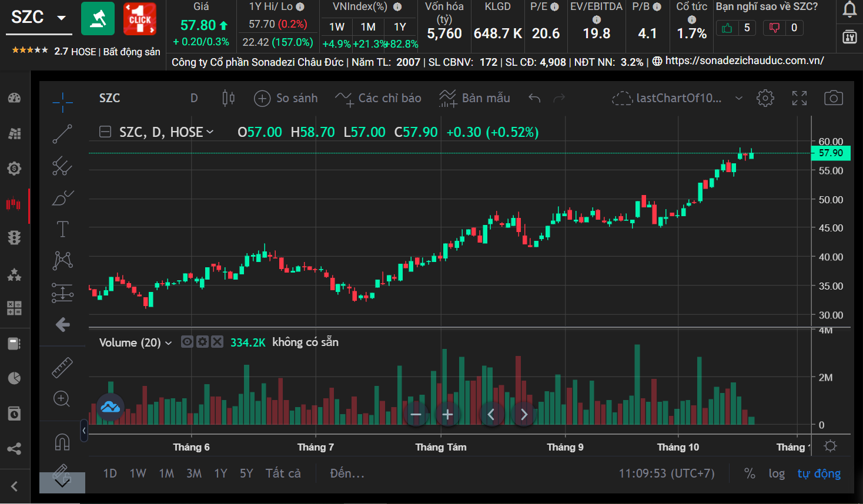Image resolution: width=863 pixels, height=504 pixels.
Task: Open chart settings gear icon
Action: click(x=765, y=98)
